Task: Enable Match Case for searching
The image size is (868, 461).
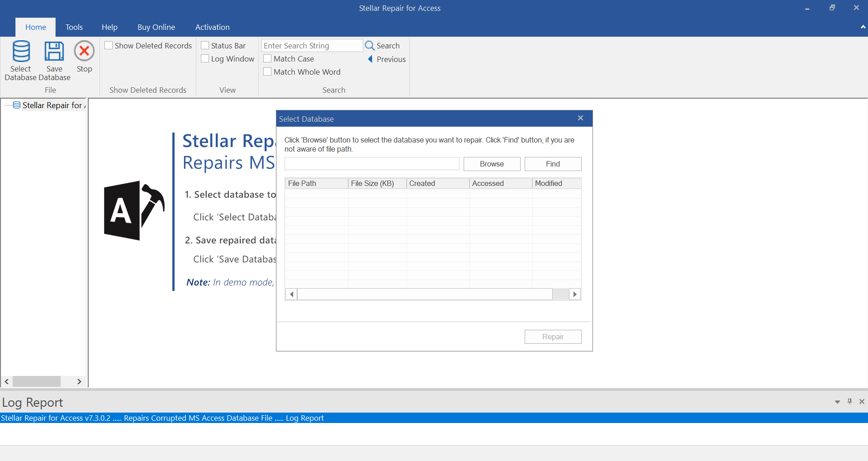Action: pyautogui.click(x=267, y=58)
